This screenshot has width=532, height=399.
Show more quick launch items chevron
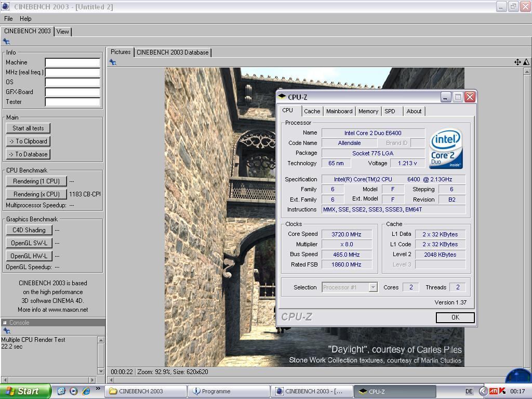tap(98, 389)
